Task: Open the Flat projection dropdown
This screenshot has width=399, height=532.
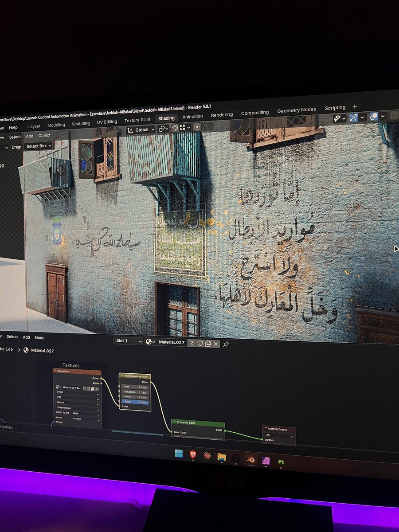Action: coord(77,397)
